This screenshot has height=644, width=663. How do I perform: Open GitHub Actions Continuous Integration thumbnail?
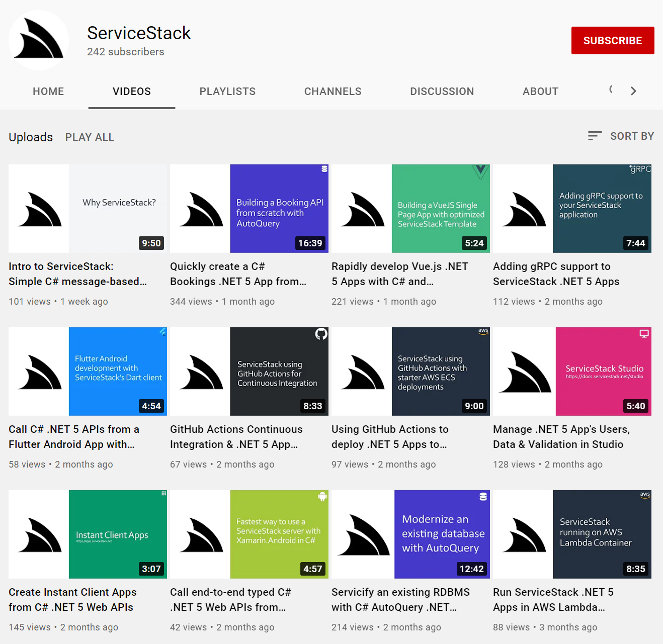point(249,372)
